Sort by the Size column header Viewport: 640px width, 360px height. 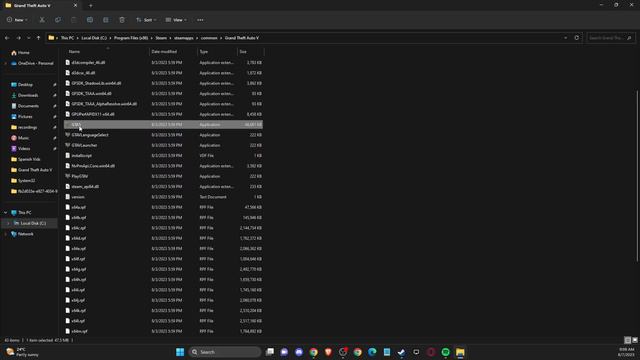coord(251,52)
